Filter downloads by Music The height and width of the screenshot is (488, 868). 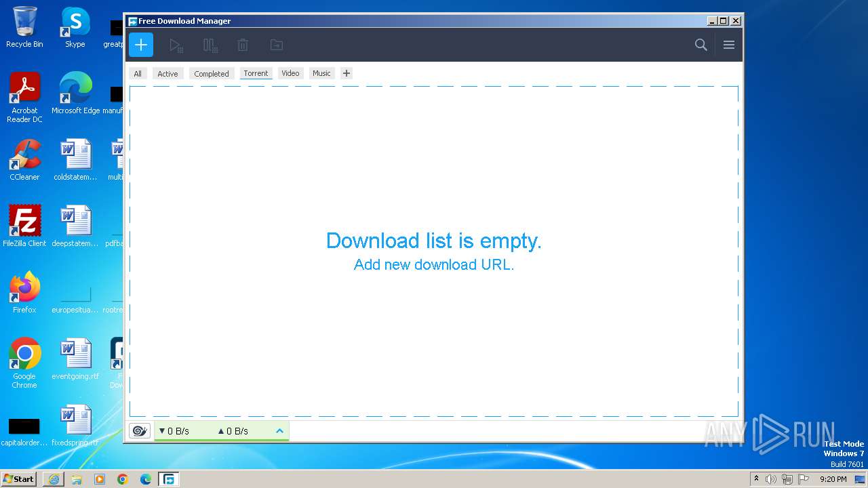point(321,73)
